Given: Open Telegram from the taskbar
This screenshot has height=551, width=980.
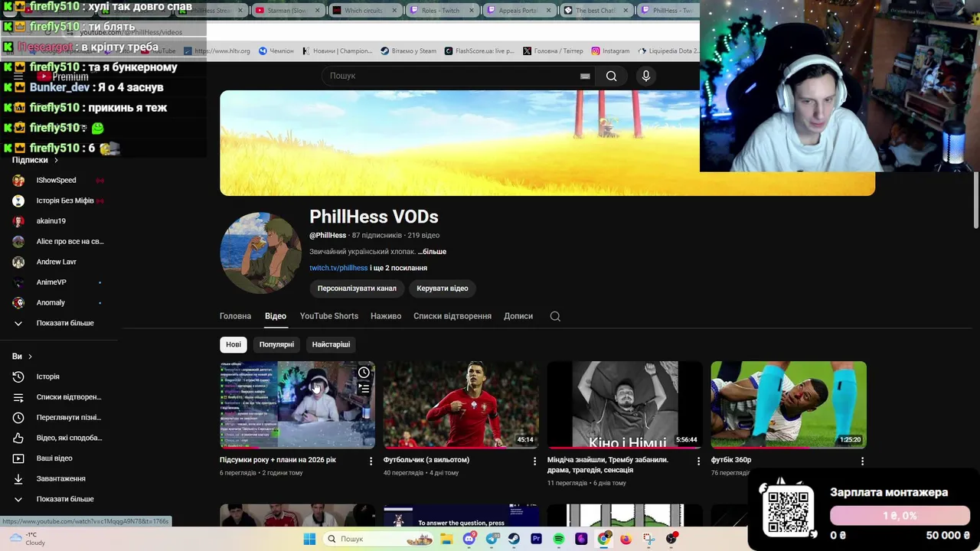Looking at the screenshot, I should 492,539.
